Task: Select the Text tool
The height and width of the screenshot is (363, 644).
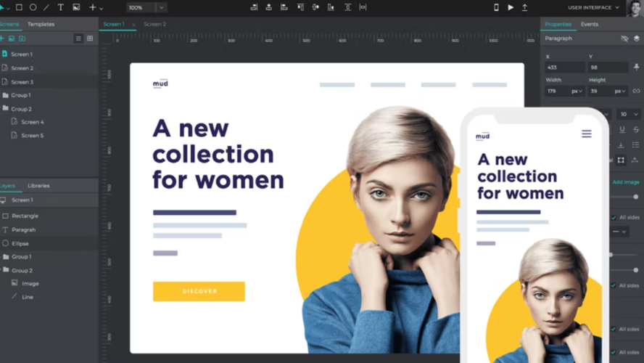Action: [x=60, y=7]
